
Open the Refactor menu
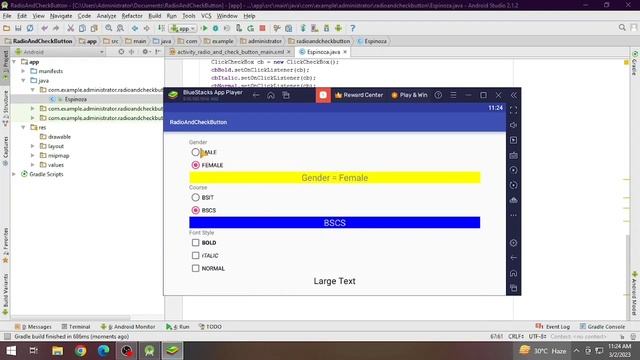pos(132,16)
